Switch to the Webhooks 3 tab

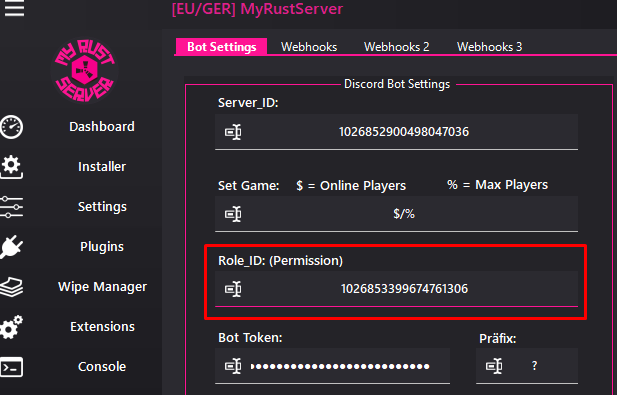point(489,47)
